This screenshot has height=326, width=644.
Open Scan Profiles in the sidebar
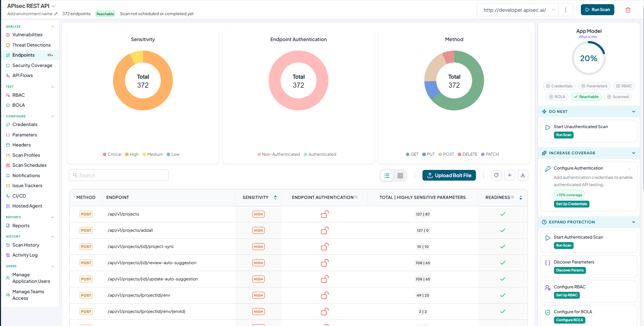pos(26,155)
